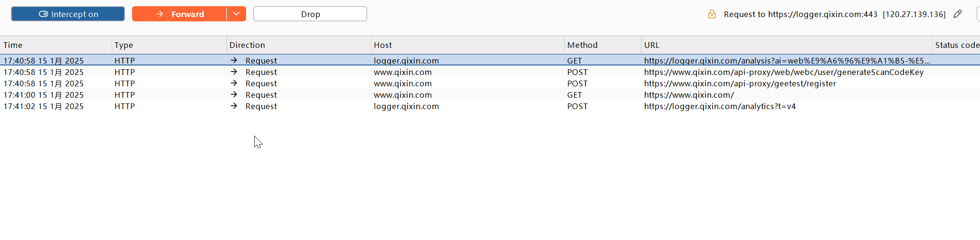Select the generateScanCodeKey POST request URL
This screenshot has width=980, height=240.
coord(783,72)
